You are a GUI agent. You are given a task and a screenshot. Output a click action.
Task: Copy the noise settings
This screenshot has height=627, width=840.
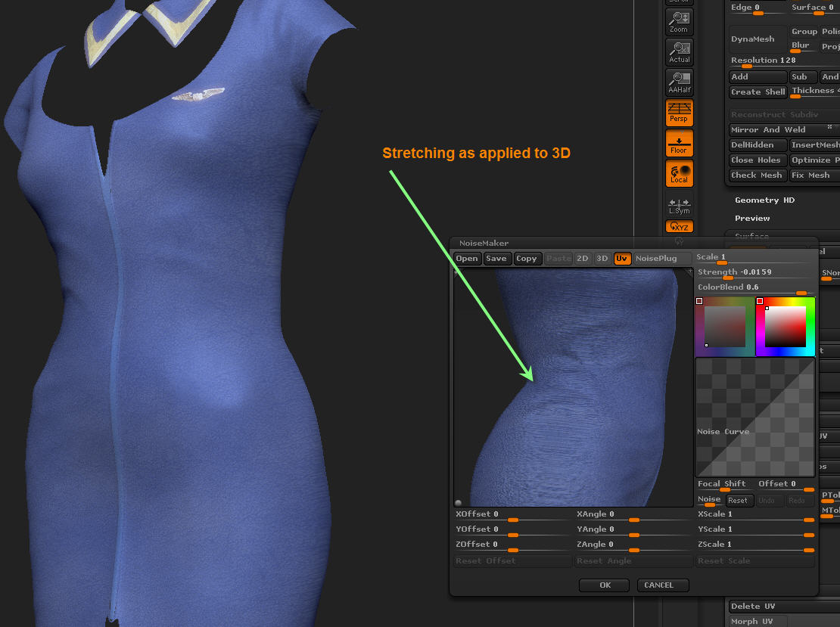527,259
